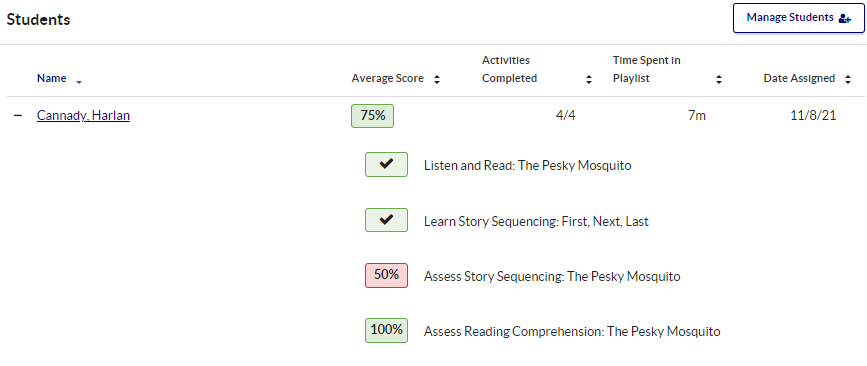Click the Manage Students button

tap(798, 18)
